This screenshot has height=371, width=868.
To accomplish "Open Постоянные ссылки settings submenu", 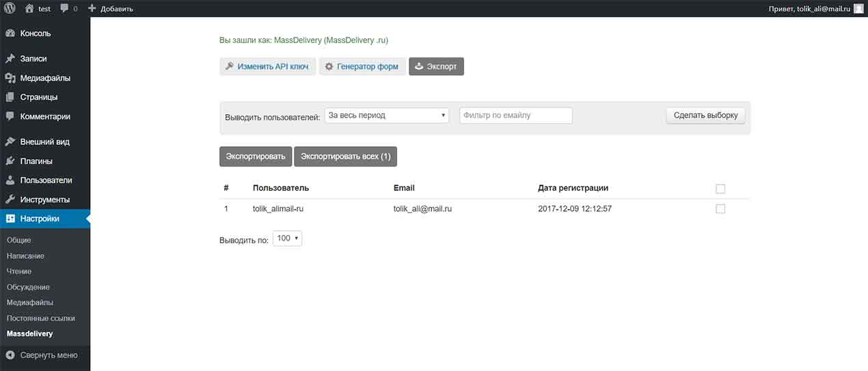I will click(x=40, y=318).
